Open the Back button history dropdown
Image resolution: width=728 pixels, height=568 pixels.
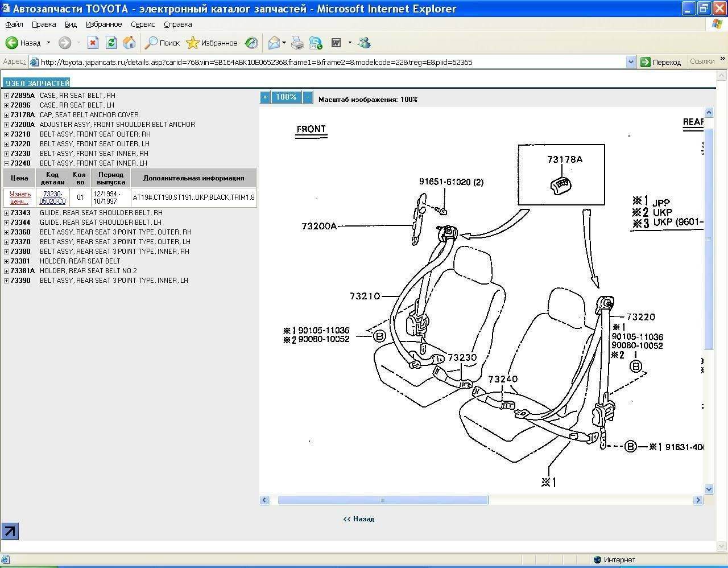pos(48,43)
